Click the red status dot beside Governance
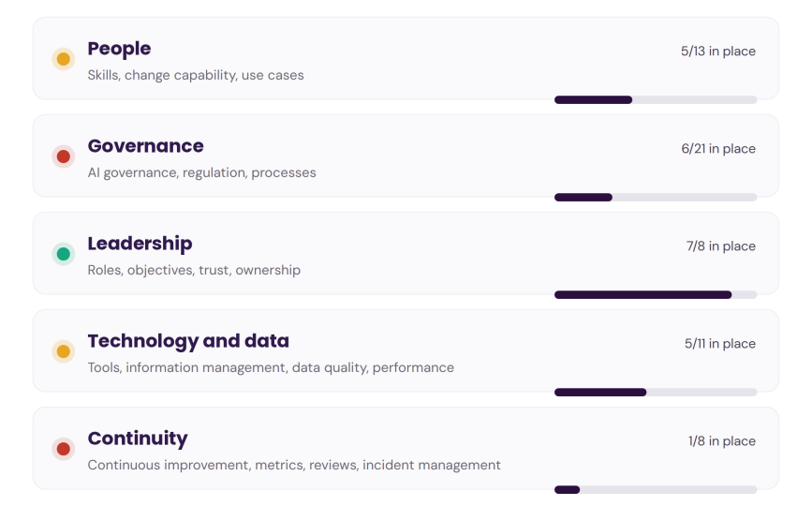 63,156
